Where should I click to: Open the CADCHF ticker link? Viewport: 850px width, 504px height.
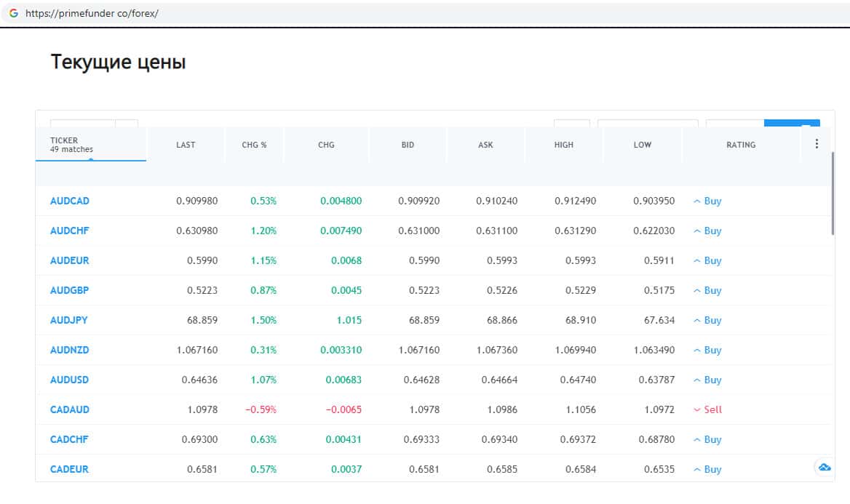(x=70, y=439)
